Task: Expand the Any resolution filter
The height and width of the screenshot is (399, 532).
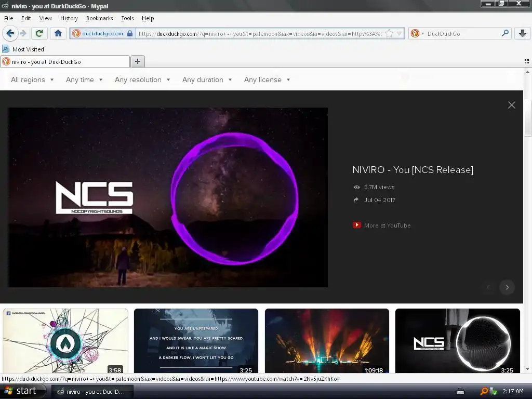Action: [x=142, y=79]
